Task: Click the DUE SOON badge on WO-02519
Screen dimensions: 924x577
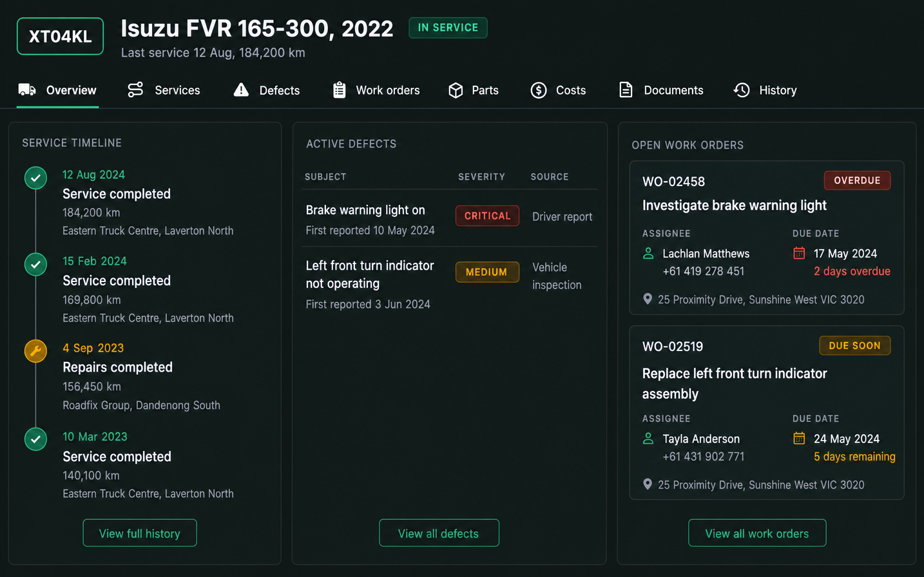Action: click(855, 346)
